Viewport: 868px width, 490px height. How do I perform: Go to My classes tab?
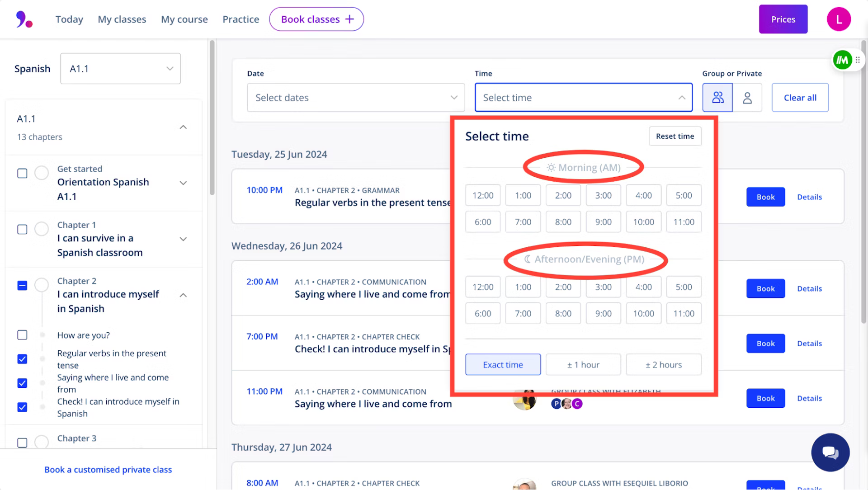tap(122, 19)
